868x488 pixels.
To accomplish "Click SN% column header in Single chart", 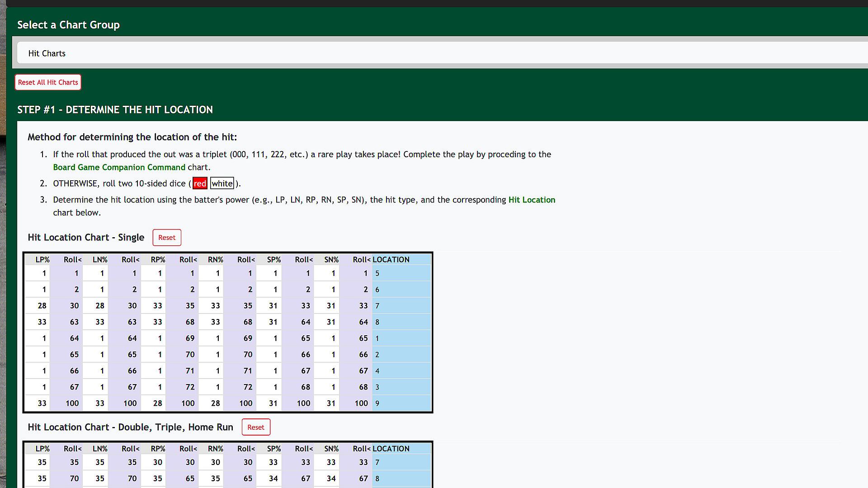I will [331, 260].
